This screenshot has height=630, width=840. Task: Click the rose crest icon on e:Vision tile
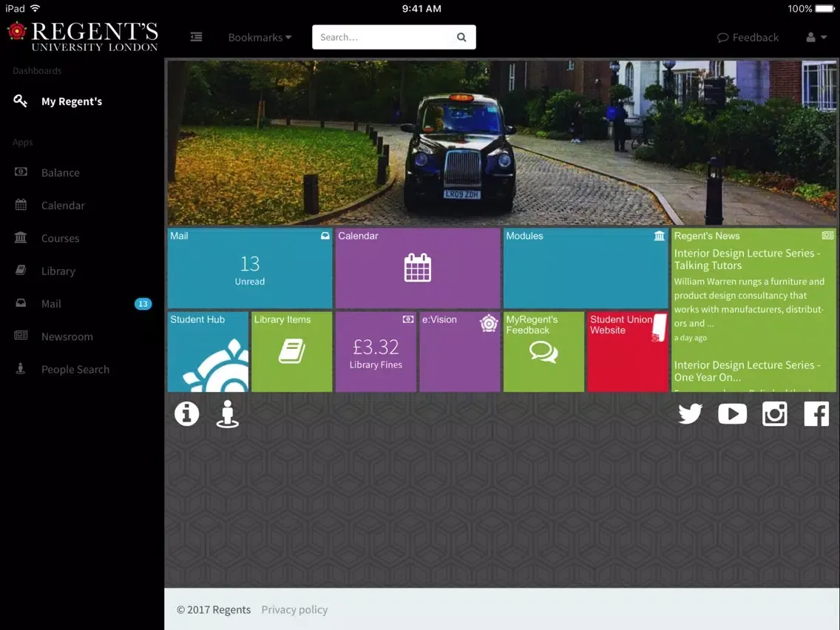(x=489, y=323)
